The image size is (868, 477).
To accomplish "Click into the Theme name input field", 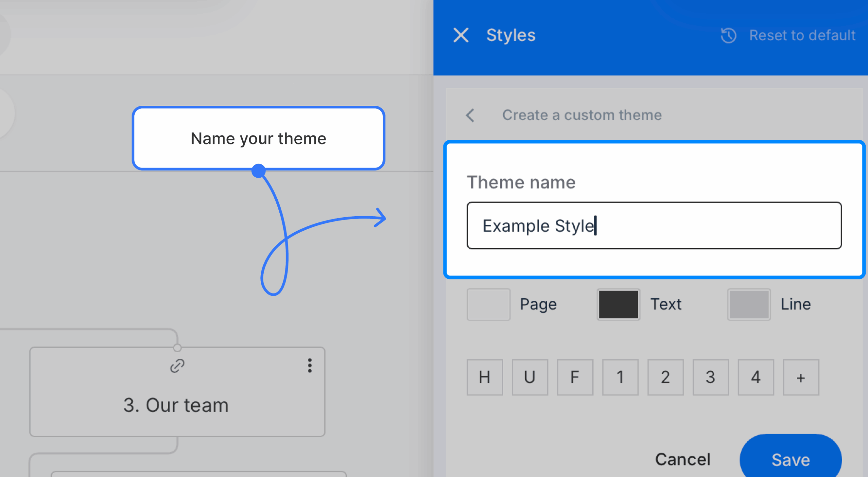I will coord(654,225).
